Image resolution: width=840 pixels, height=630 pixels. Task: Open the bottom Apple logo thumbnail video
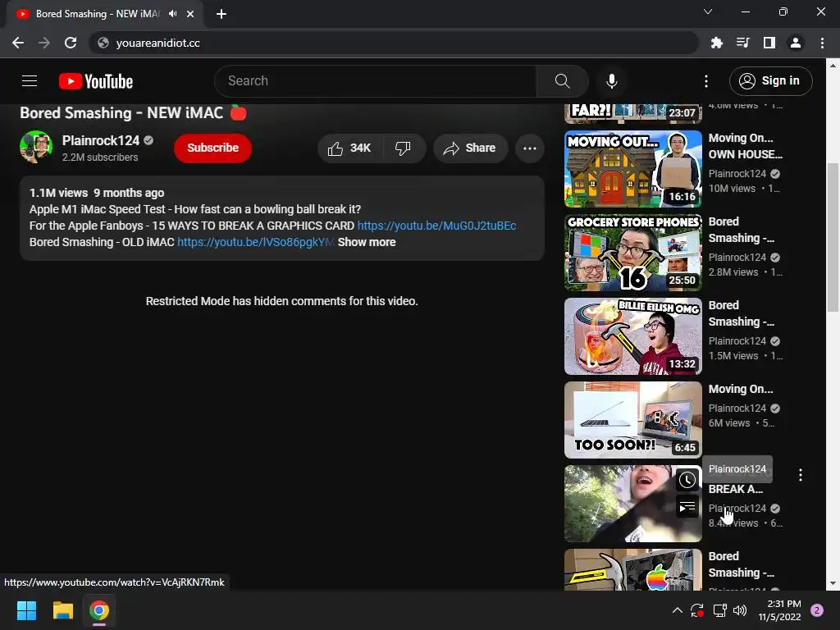click(x=632, y=569)
